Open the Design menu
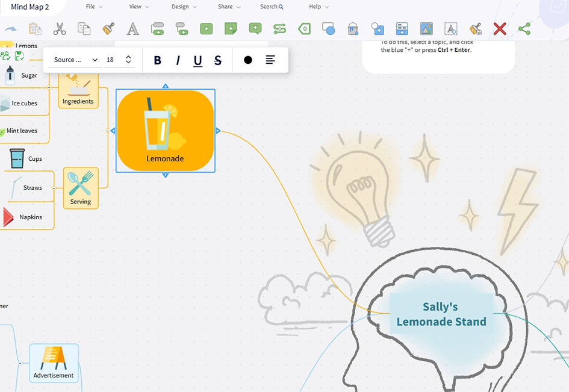569x392 pixels. click(x=181, y=7)
